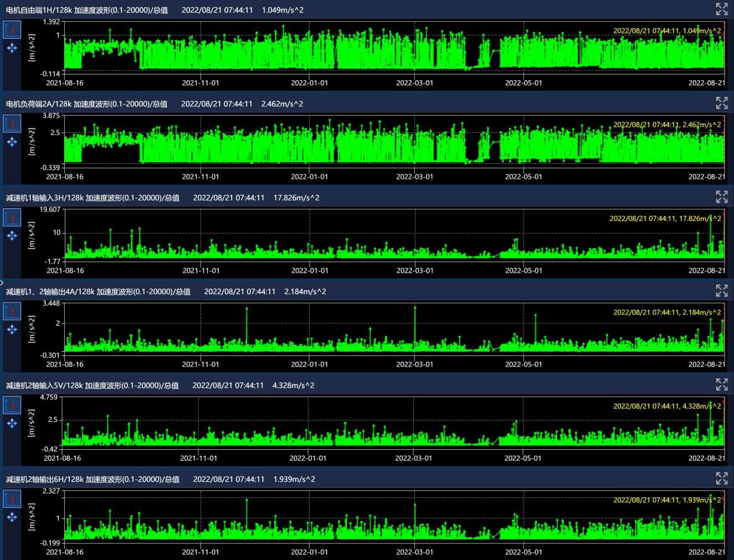This screenshot has height=560, width=734.
Task: Click the 减速机2轴输出6H chart title
Action: [93, 479]
